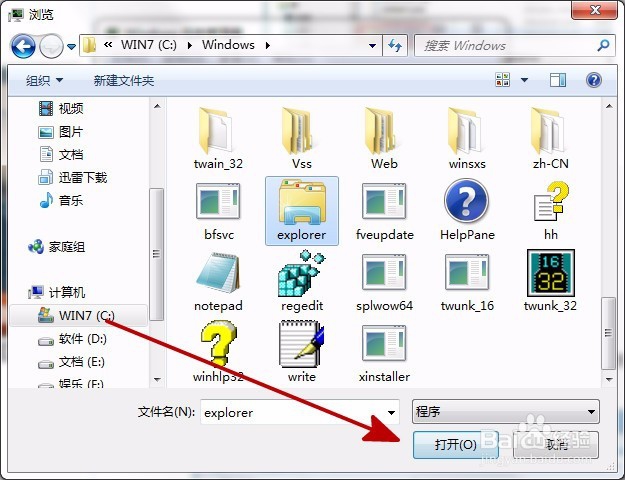Click the search magnifier icon
This screenshot has width=625, height=480.
coord(603,45)
